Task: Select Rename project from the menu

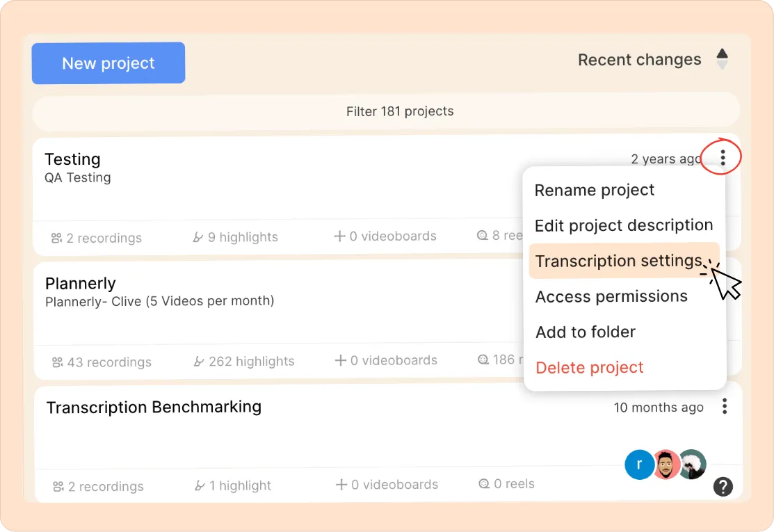Action: [595, 191]
